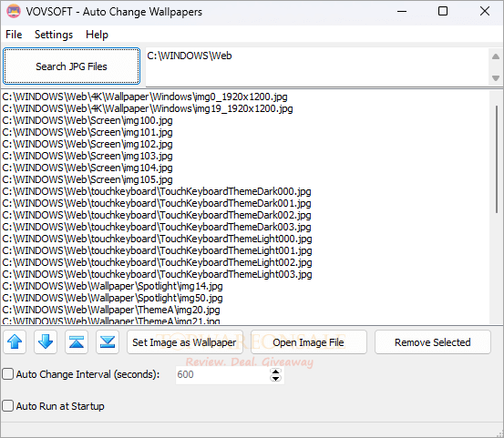Select Screen\img103.jpg list entry
The image size is (504, 438).
click(87, 156)
